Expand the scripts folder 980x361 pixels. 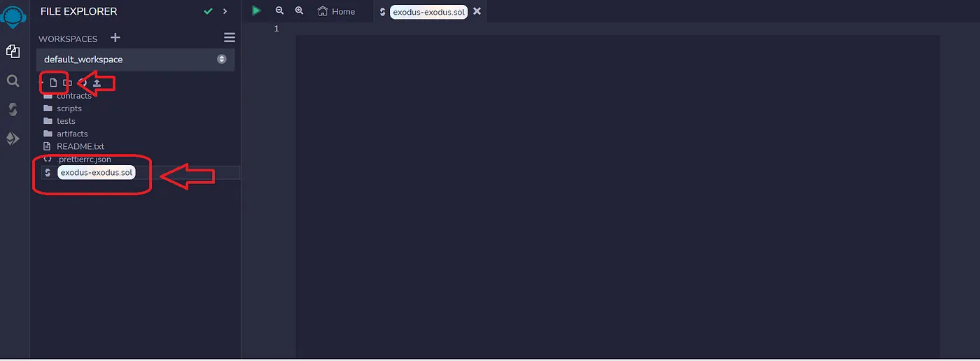tap(69, 108)
